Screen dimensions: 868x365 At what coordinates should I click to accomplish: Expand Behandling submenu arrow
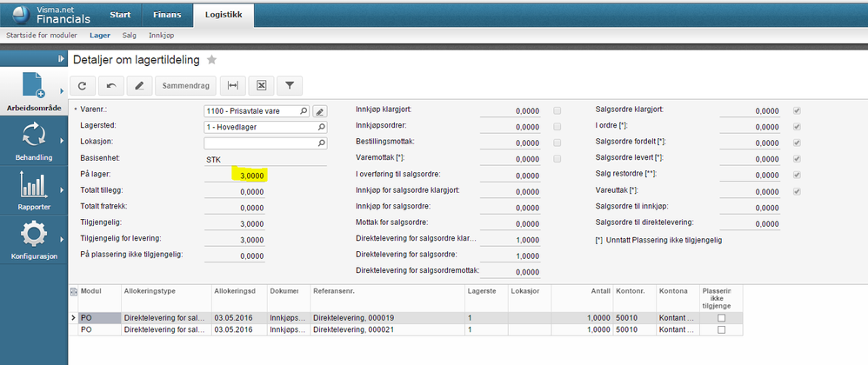tap(62, 140)
